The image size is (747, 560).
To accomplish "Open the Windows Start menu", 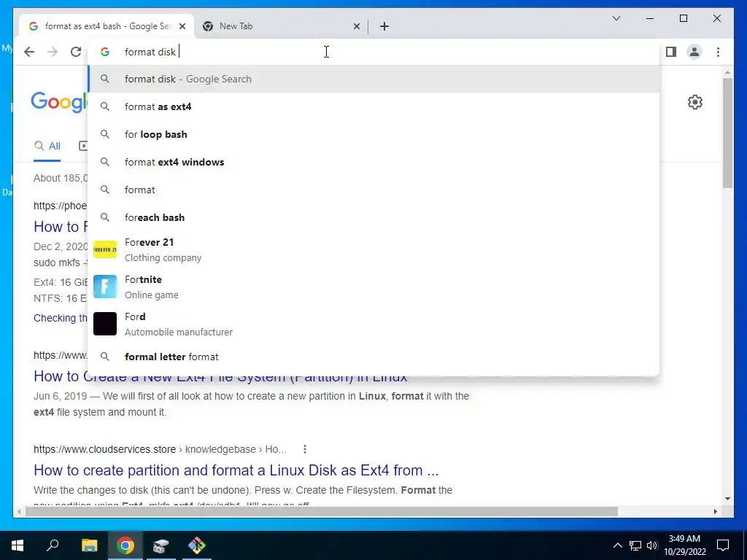I will [18, 545].
